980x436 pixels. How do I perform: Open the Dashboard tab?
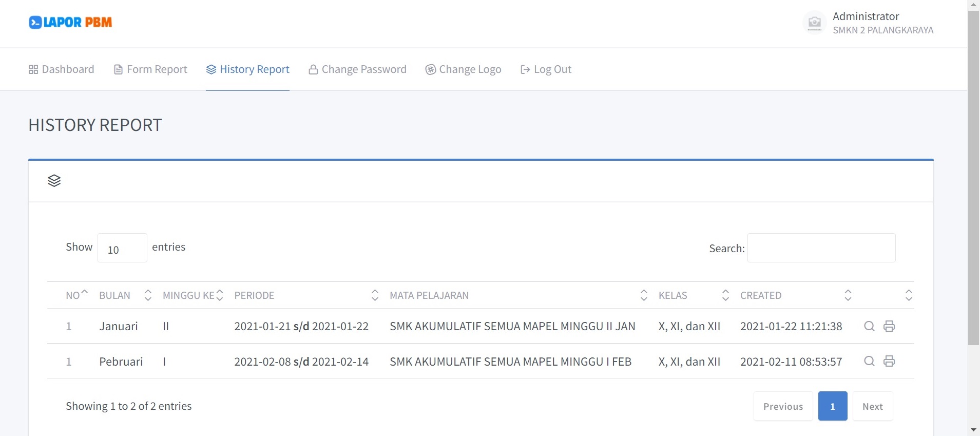click(62, 69)
